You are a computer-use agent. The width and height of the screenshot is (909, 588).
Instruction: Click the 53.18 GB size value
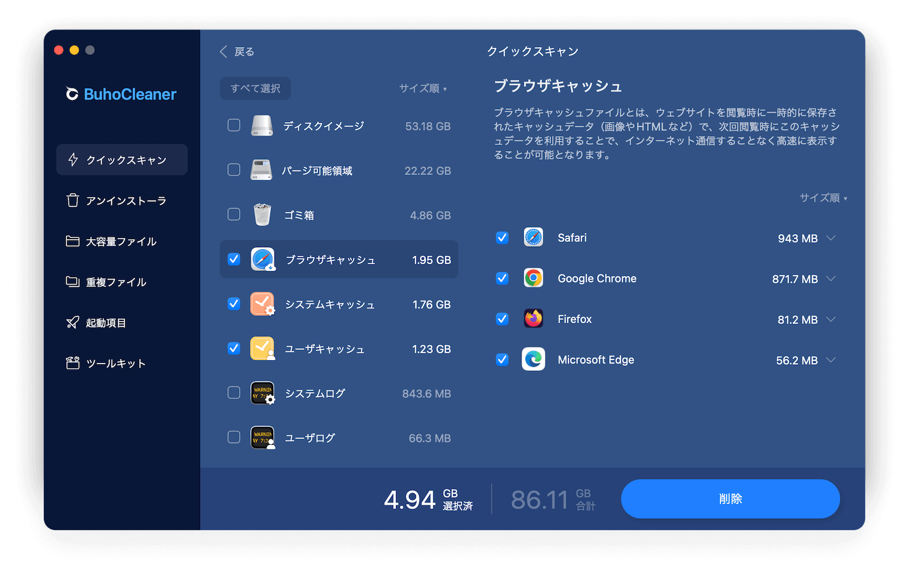pyautogui.click(x=428, y=126)
